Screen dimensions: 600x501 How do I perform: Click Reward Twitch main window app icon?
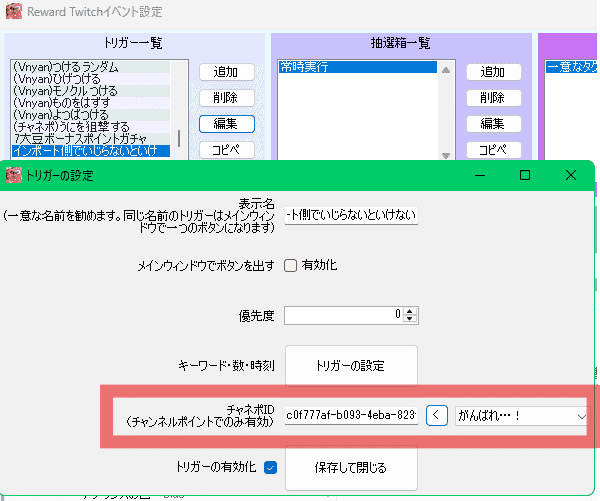point(14,11)
